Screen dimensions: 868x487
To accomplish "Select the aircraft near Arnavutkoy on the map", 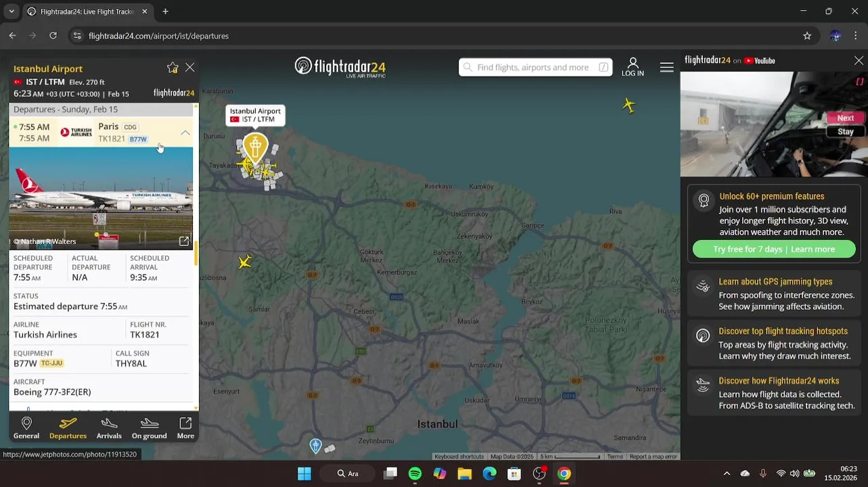I will 245,262.
